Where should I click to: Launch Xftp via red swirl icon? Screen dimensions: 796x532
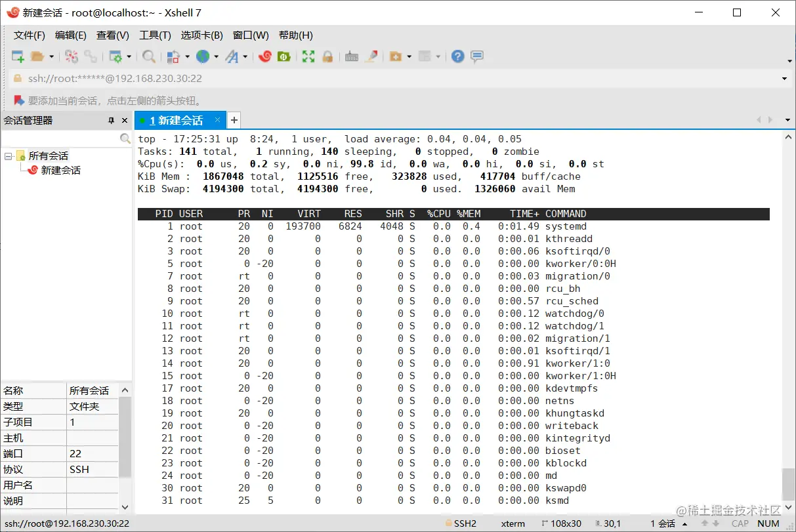click(x=265, y=57)
